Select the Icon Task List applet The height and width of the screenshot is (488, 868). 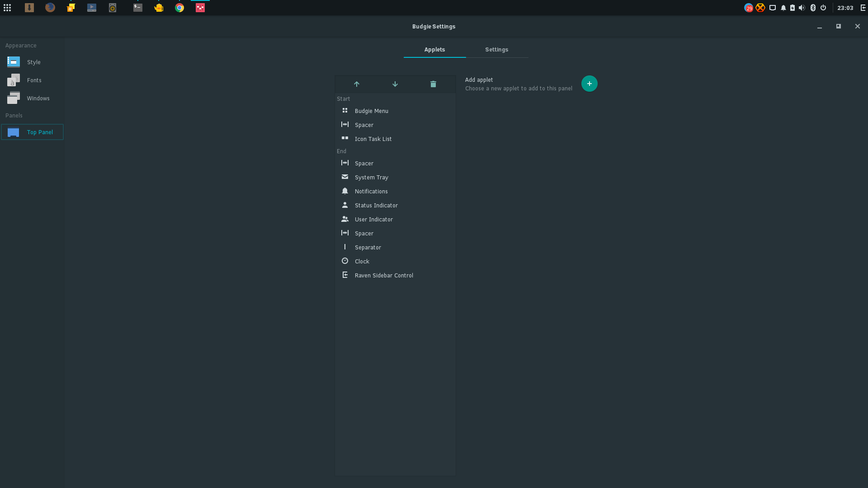pos(395,139)
